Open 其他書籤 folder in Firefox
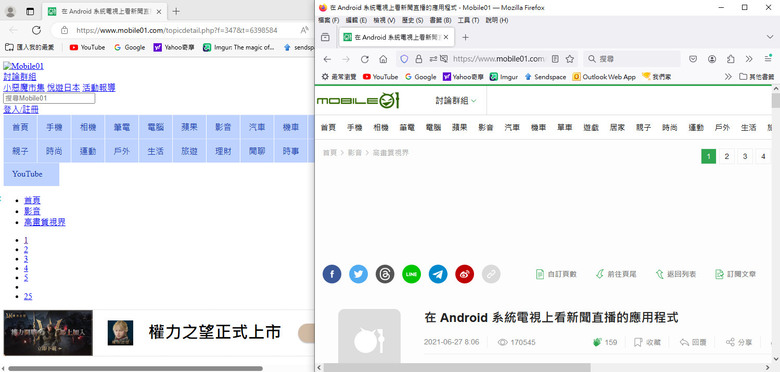 click(x=757, y=77)
